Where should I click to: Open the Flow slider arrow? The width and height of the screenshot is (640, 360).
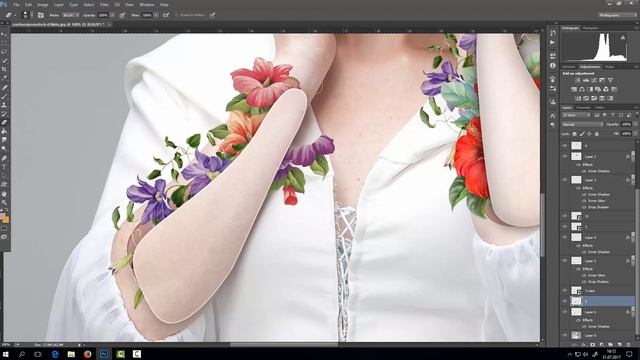[156, 15]
